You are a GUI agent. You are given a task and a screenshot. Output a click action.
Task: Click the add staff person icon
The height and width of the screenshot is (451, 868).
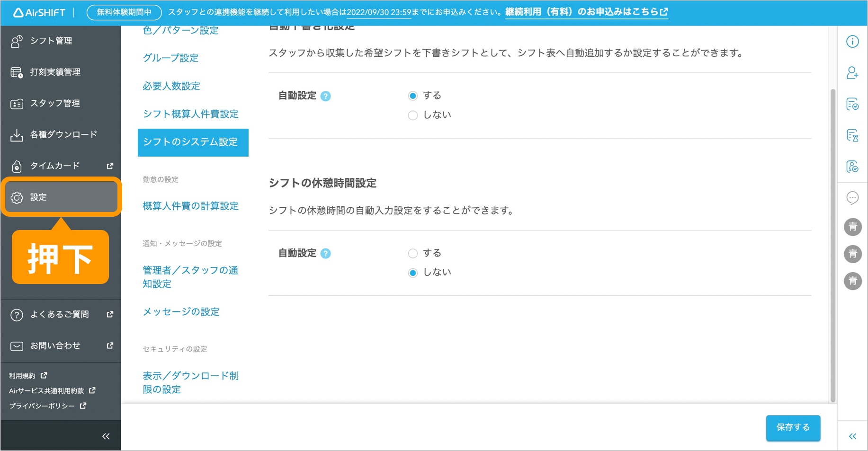[x=852, y=73]
